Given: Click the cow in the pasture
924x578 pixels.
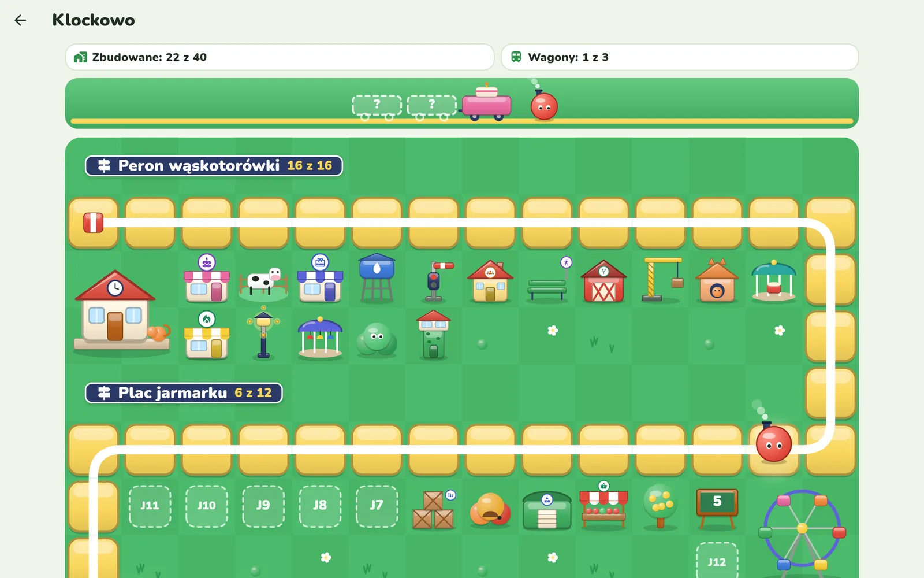Looking at the screenshot, I should 263,283.
